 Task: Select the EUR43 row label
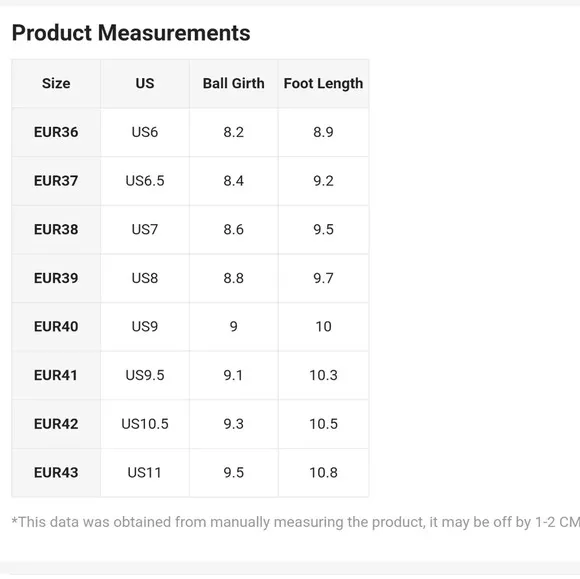tap(56, 473)
